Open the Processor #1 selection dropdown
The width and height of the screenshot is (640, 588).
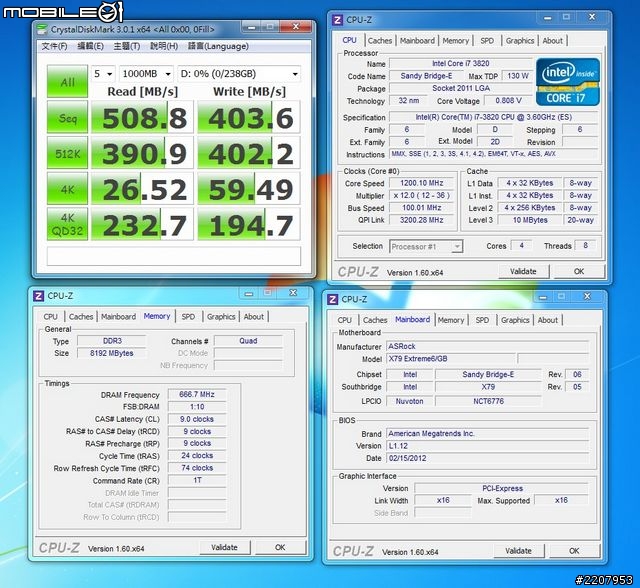[x=426, y=246]
